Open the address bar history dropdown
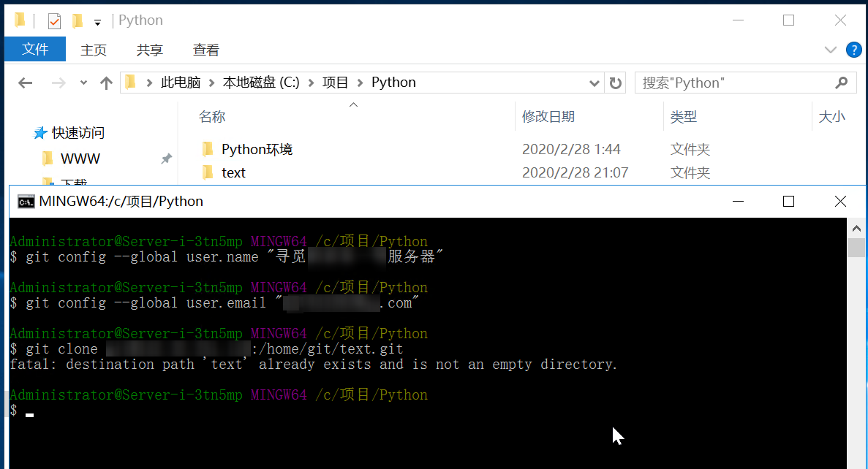Screen dimensions: 868x469 click(594, 83)
